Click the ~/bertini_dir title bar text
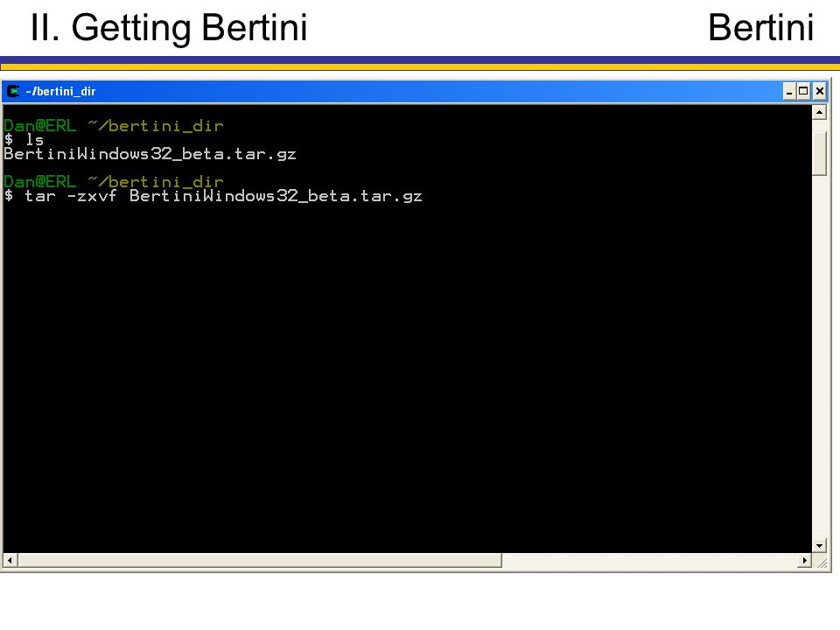 click(x=60, y=92)
